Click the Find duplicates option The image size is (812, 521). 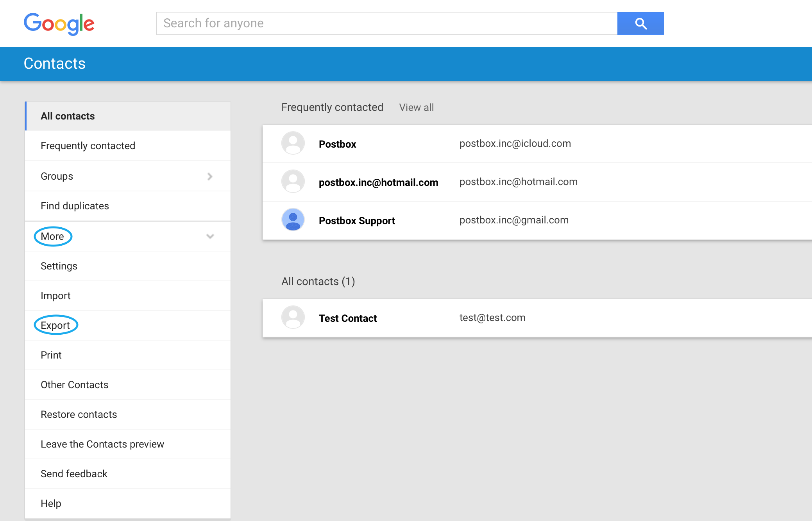click(x=75, y=206)
